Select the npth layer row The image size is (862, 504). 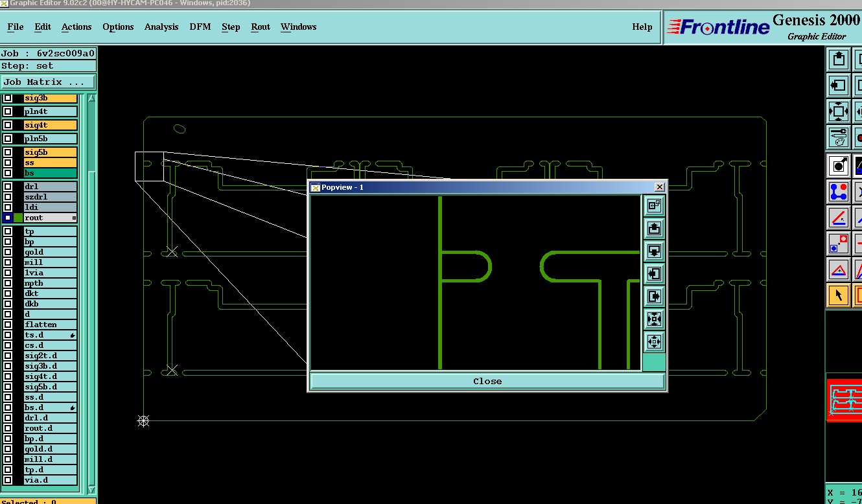(51, 283)
